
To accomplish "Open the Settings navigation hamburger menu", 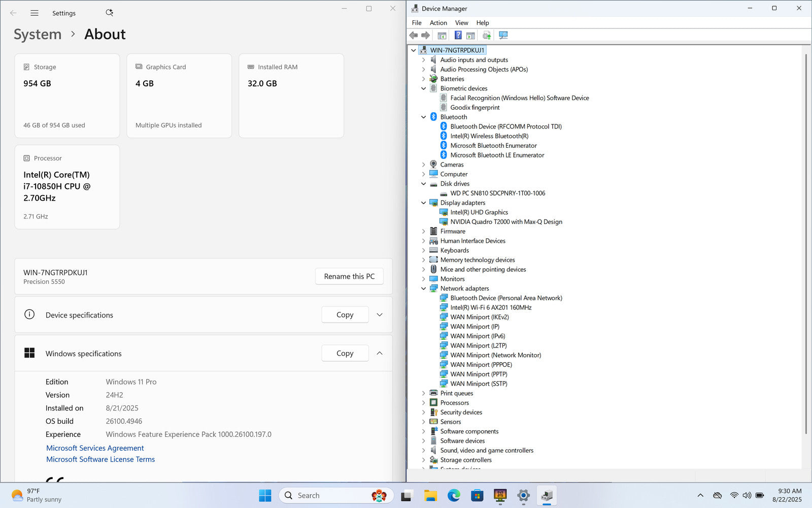I will pos(35,13).
